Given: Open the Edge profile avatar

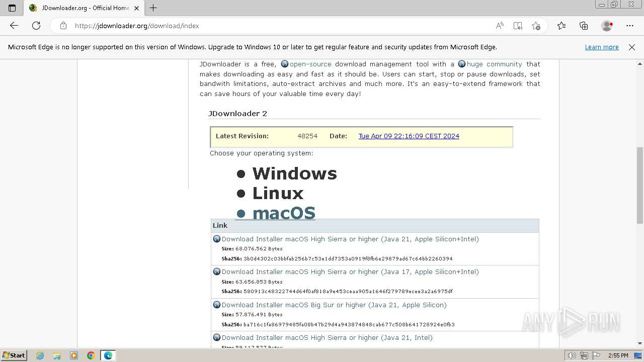Looking at the screenshot, I should click(607, 26).
